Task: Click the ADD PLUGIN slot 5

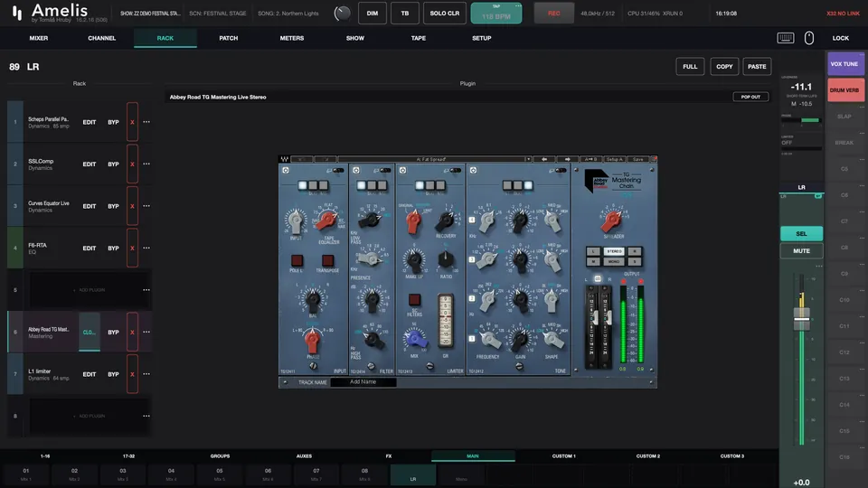Action: pyautogui.click(x=89, y=290)
